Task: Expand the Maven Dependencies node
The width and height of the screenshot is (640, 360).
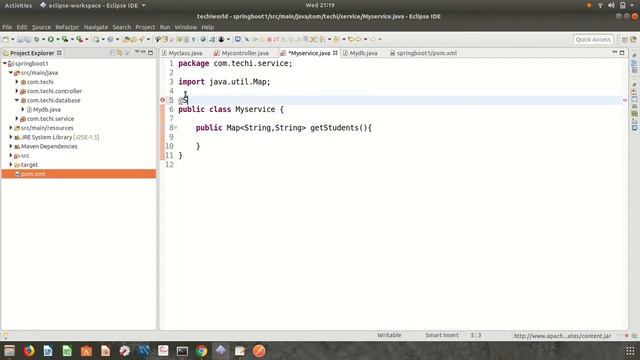Action: click(x=11, y=146)
